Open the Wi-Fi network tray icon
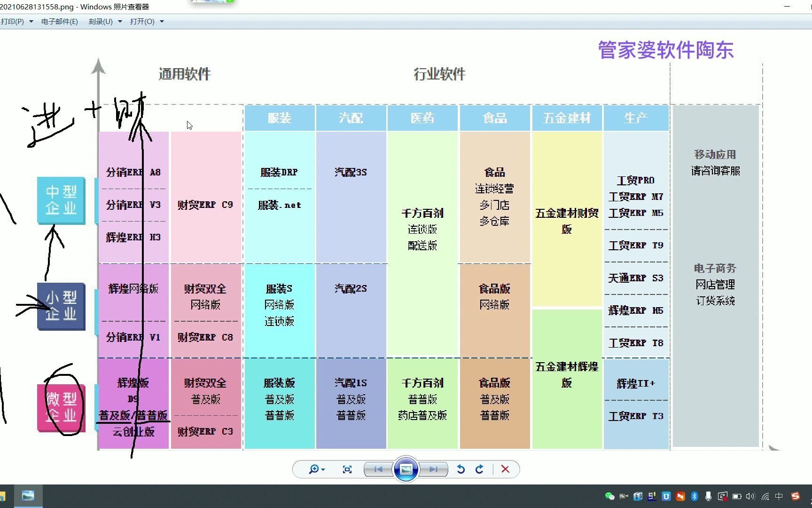This screenshot has width=812, height=508. pyautogui.click(x=765, y=496)
